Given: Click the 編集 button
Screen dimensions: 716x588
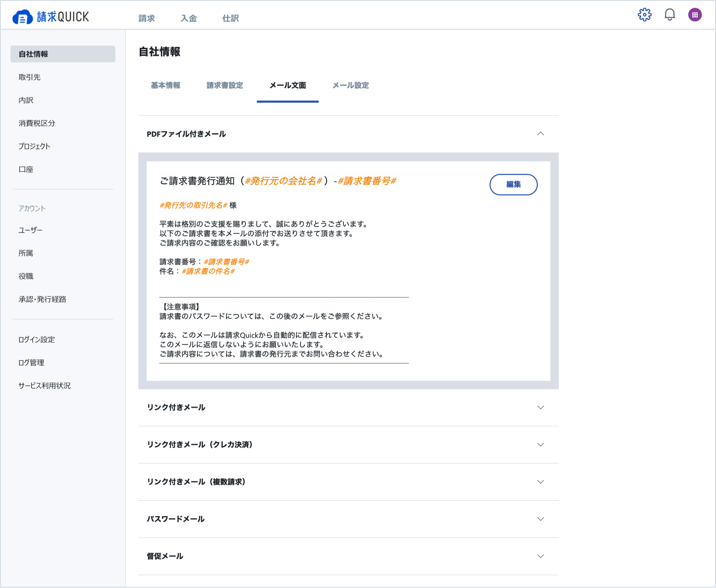Looking at the screenshot, I should point(513,185).
